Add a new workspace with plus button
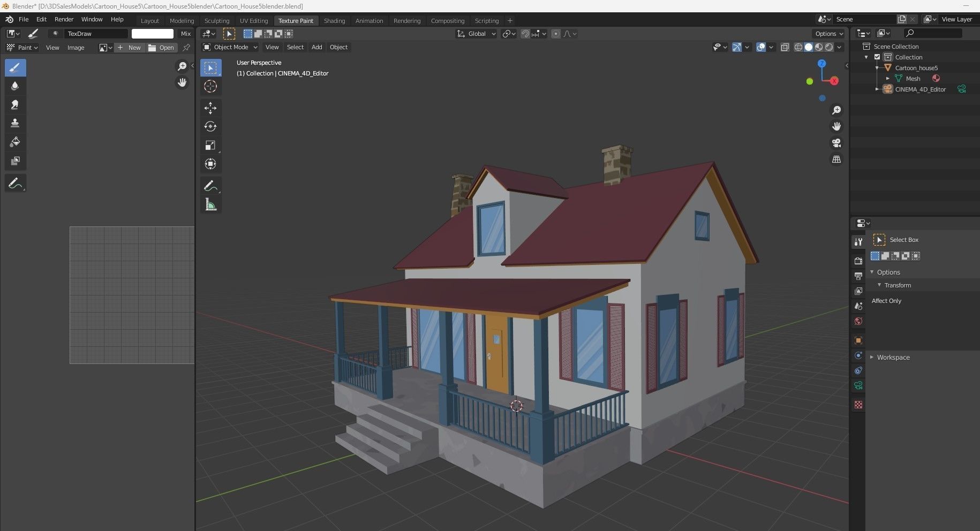The image size is (980, 531). click(x=510, y=21)
